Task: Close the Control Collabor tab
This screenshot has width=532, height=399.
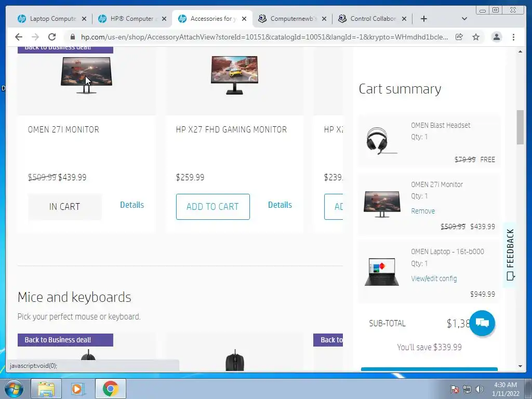Action: 404,19
